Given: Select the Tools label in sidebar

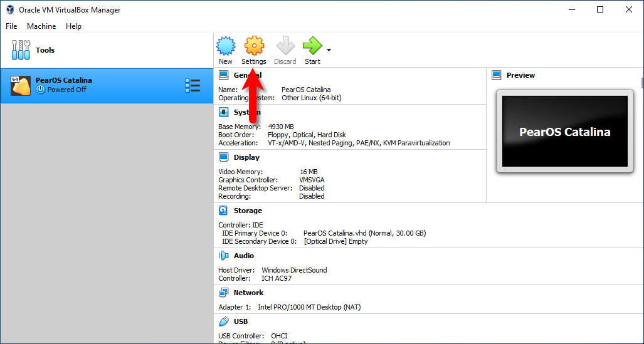Looking at the screenshot, I should (x=45, y=50).
